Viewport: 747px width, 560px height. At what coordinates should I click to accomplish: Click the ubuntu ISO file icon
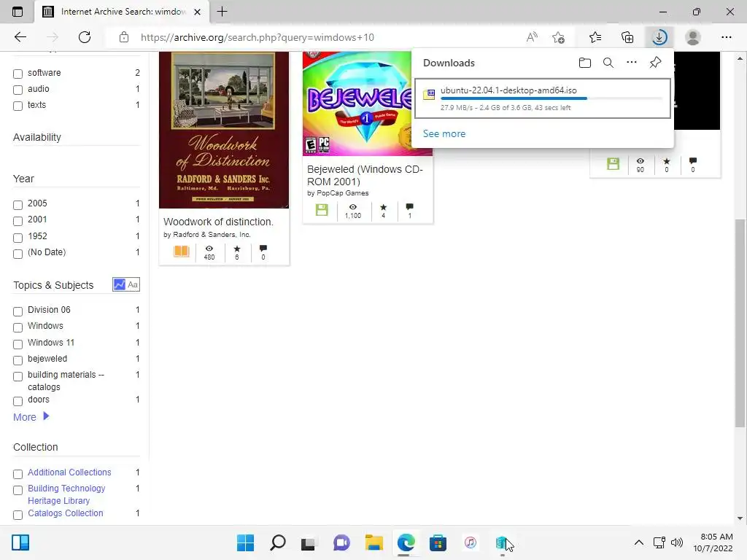[429, 94]
